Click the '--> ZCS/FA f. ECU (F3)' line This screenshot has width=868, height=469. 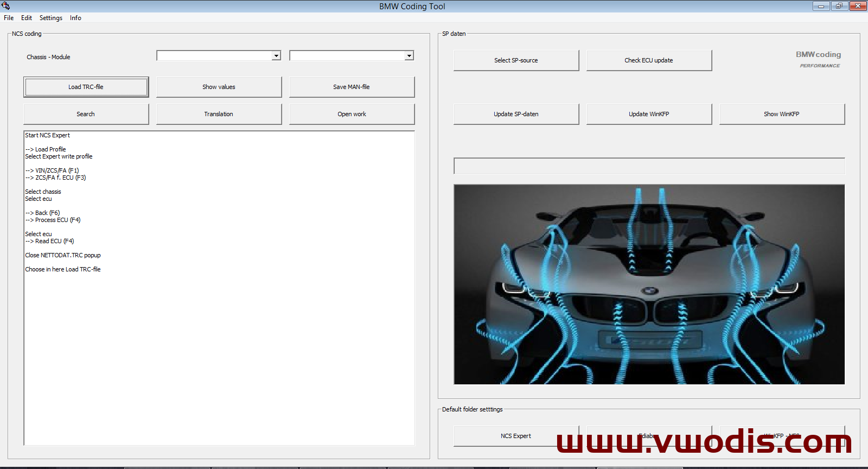click(55, 178)
